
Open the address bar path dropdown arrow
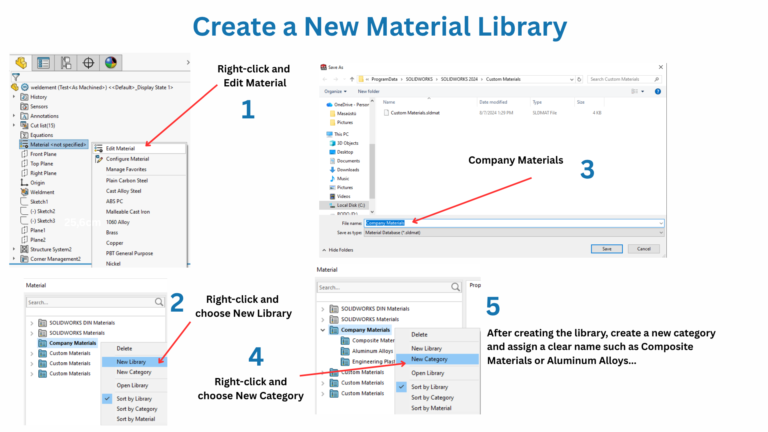572,79
